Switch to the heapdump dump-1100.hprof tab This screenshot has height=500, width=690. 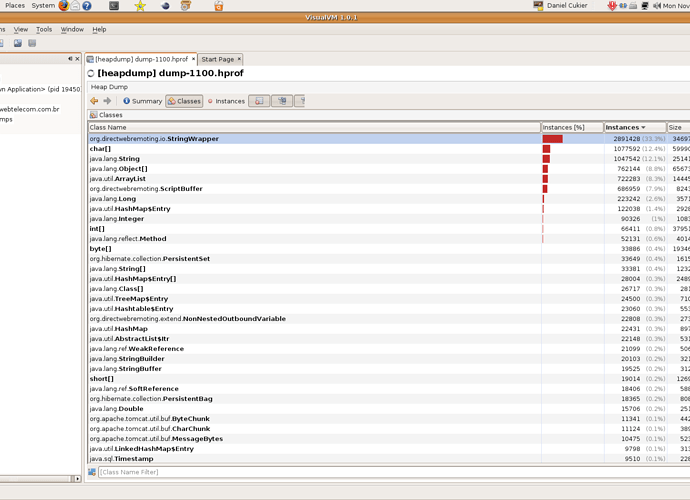pos(141,59)
